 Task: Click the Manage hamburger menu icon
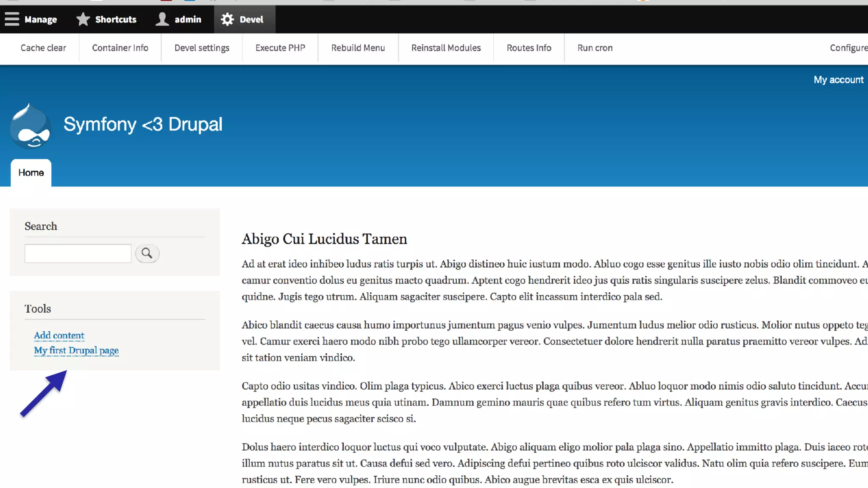coord(12,19)
